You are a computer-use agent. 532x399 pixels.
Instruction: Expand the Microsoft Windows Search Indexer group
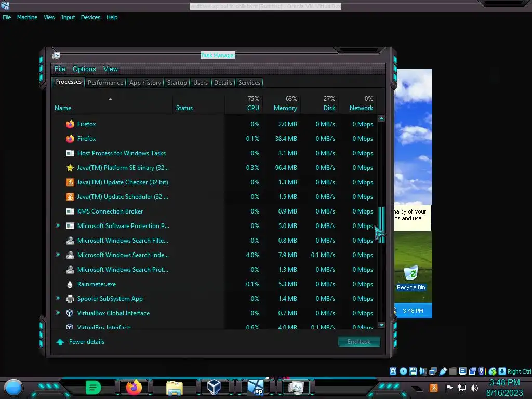point(58,255)
